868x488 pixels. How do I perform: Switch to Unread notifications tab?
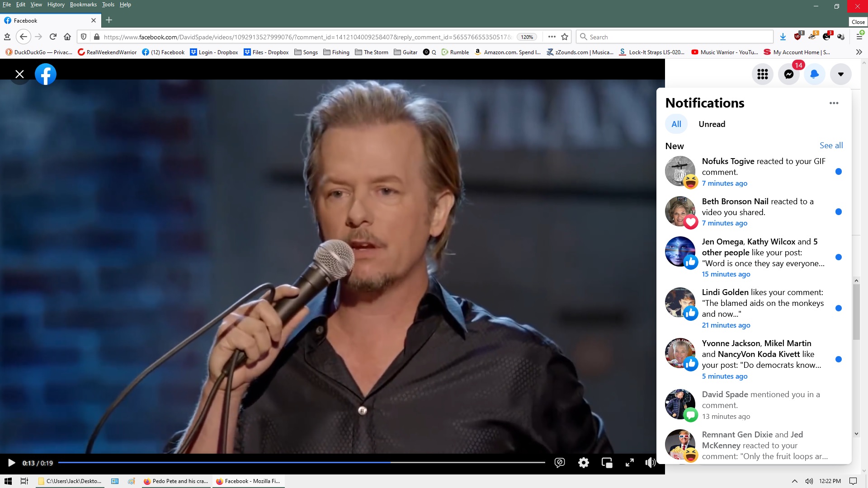coord(712,124)
